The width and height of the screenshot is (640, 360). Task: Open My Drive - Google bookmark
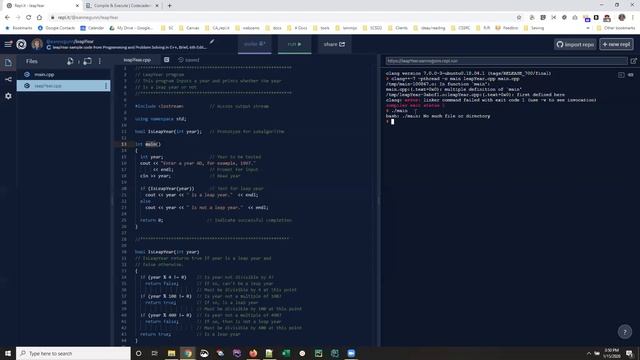coord(131,28)
